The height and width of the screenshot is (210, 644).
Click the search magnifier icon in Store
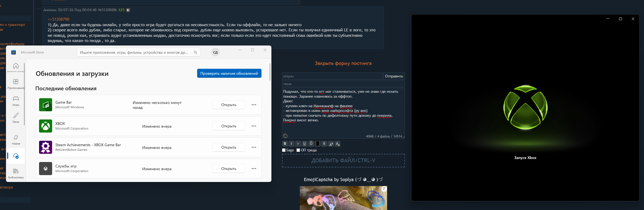click(195, 52)
